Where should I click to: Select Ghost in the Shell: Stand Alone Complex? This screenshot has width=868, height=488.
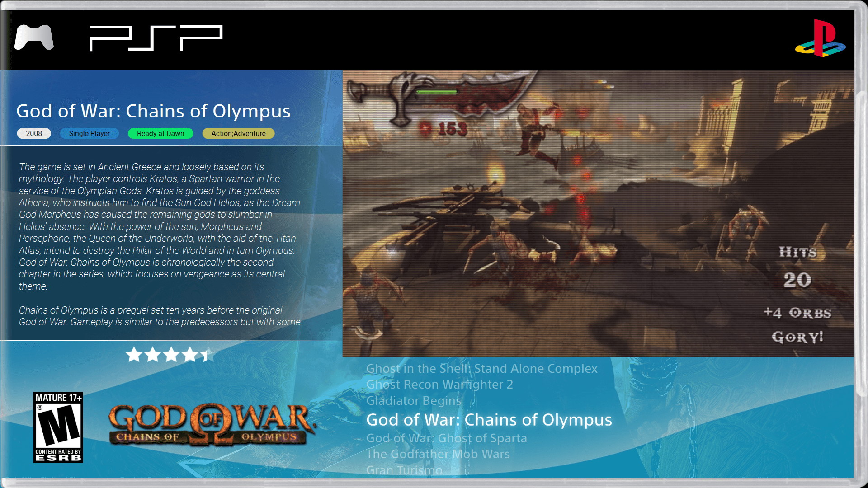[481, 368]
